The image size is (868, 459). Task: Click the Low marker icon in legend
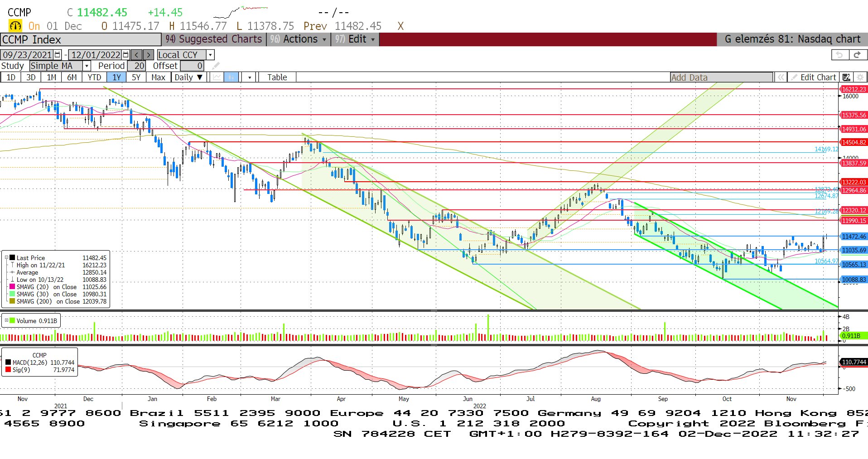[13, 280]
